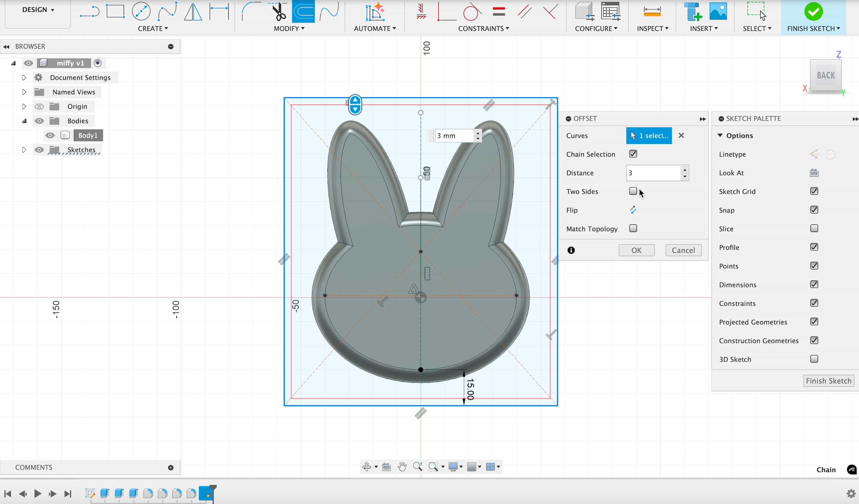
Task: Collapse the Options section in Sketch Palette
Action: [x=720, y=135]
